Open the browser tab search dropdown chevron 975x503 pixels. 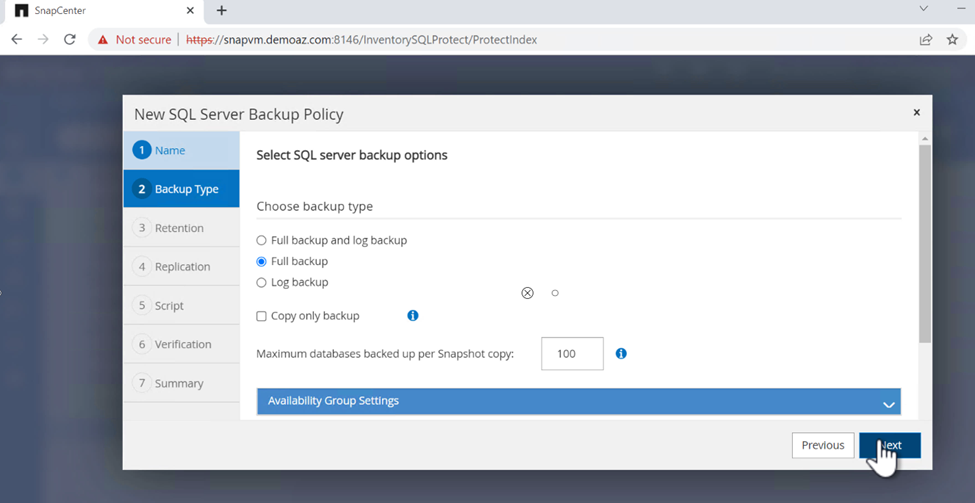(924, 9)
